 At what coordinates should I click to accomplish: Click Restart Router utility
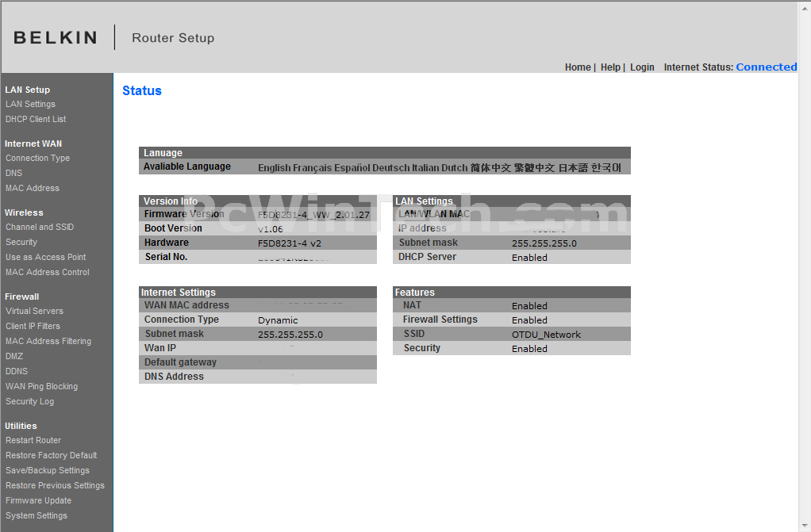click(33, 440)
